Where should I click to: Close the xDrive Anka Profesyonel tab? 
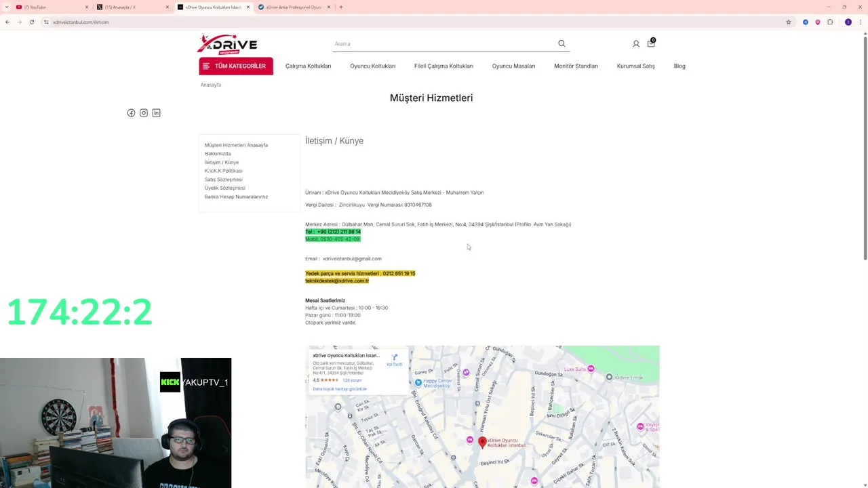(x=329, y=7)
